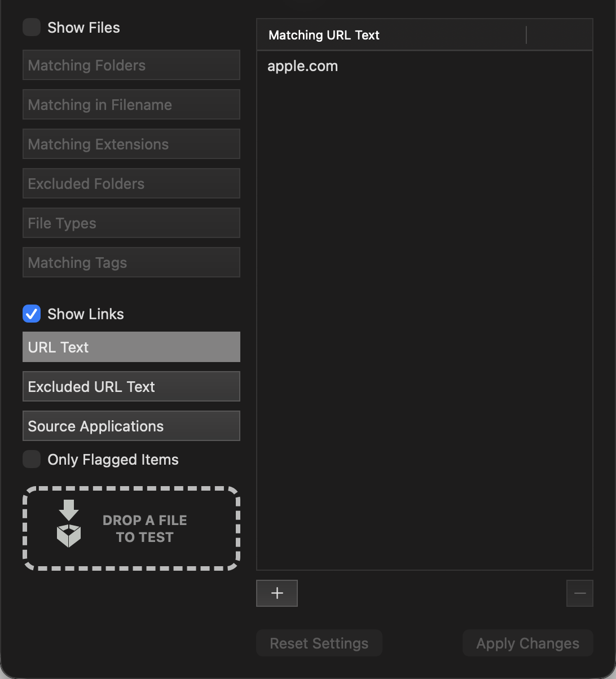
Task: Click the minus button to remove entry
Action: point(580,593)
